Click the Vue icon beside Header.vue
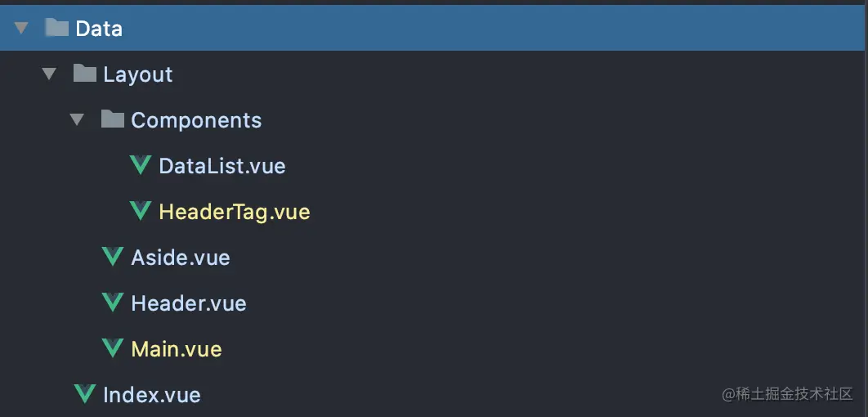The width and height of the screenshot is (868, 417). (x=113, y=303)
